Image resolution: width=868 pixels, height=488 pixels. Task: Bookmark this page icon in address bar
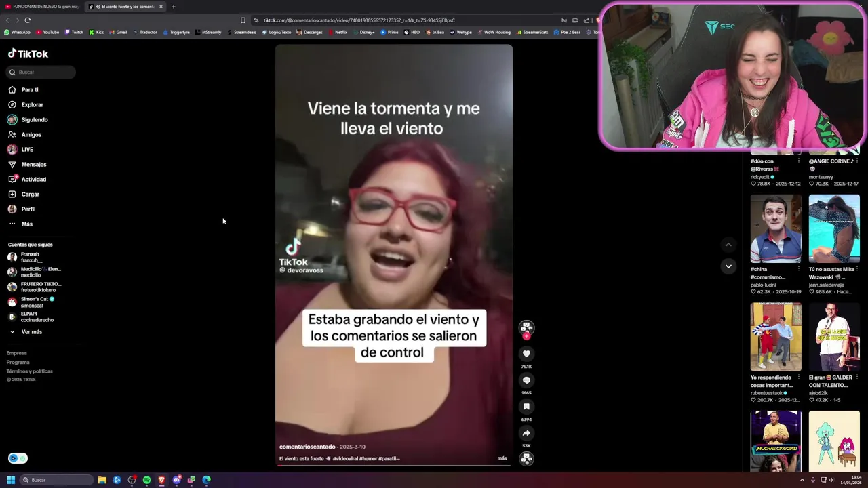click(x=243, y=20)
